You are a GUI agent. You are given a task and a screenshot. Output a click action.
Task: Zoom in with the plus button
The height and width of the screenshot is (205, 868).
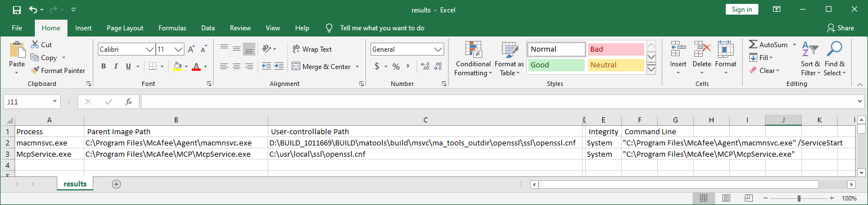[x=833, y=198]
